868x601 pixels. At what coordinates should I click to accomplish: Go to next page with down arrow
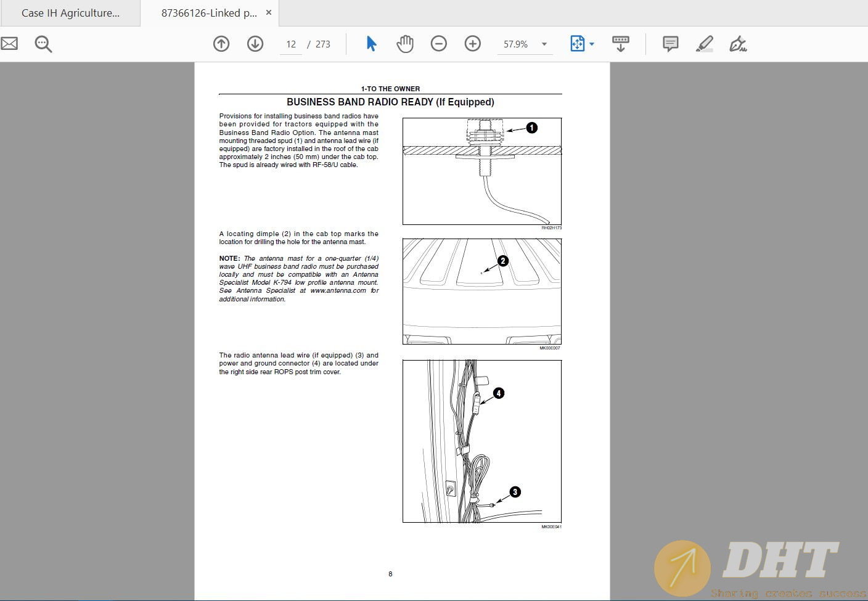pyautogui.click(x=255, y=44)
